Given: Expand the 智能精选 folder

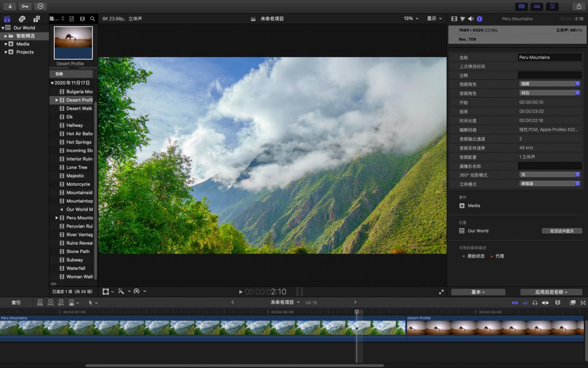Looking at the screenshot, I should pos(6,36).
